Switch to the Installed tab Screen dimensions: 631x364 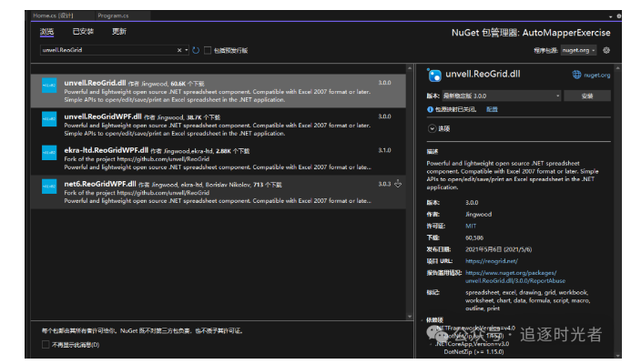[x=83, y=31]
